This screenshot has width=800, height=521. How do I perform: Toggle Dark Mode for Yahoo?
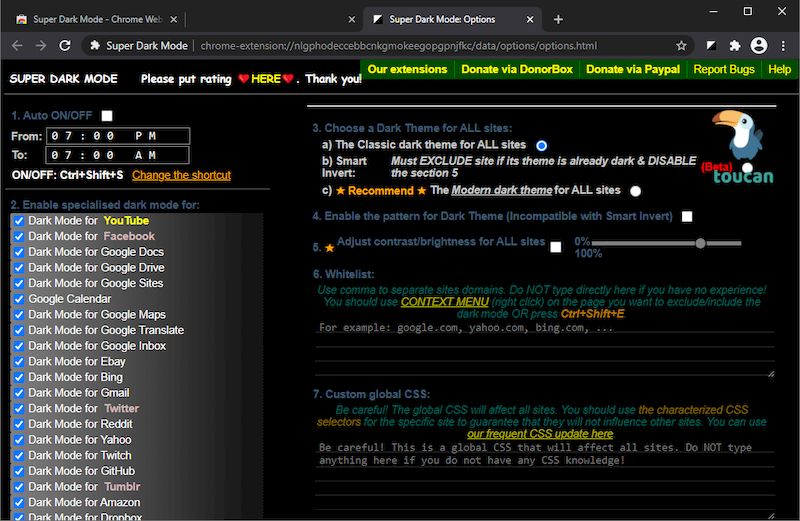click(19, 440)
